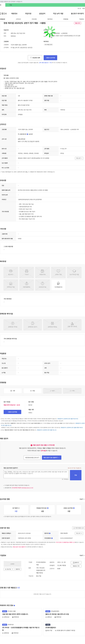Select the 기업 member type tab
The width and height of the screenshot is (85, 644).
11,5
